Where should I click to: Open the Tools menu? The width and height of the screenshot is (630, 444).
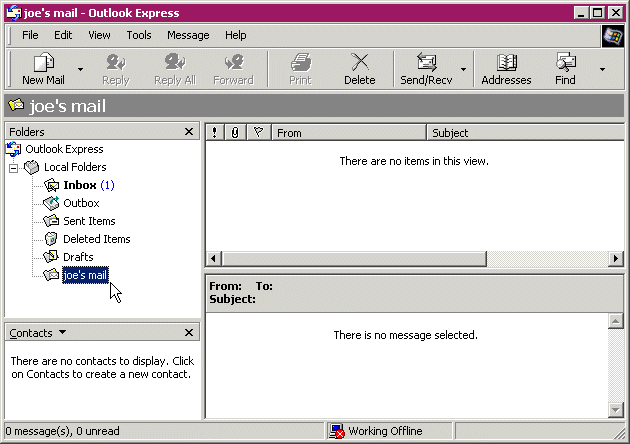pos(139,35)
